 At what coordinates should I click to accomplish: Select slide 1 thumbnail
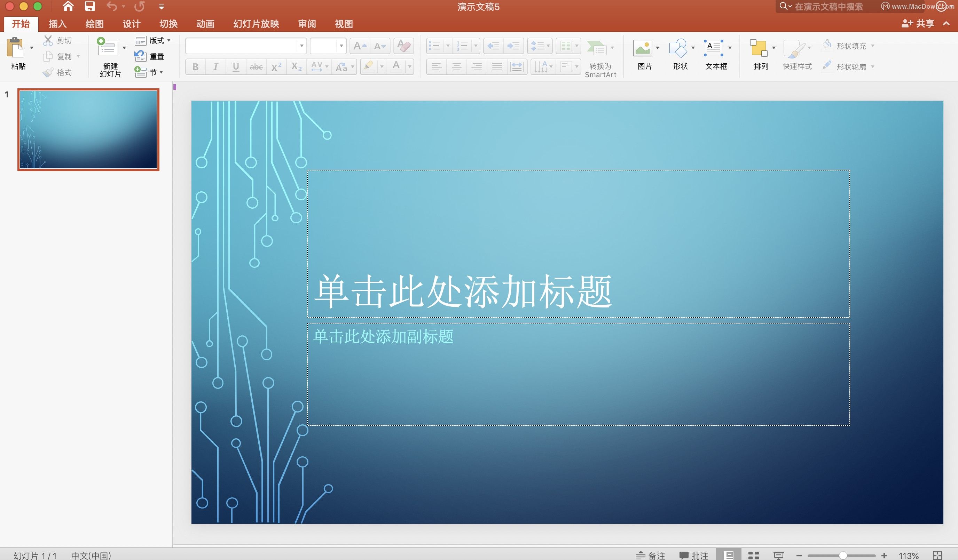[88, 129]
